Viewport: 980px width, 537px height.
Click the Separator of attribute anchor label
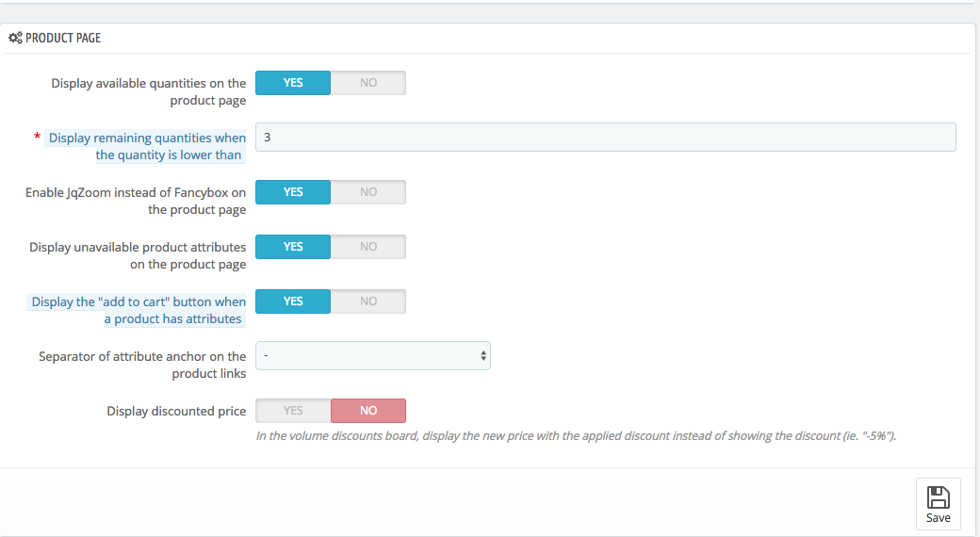(x=142, y=365)
